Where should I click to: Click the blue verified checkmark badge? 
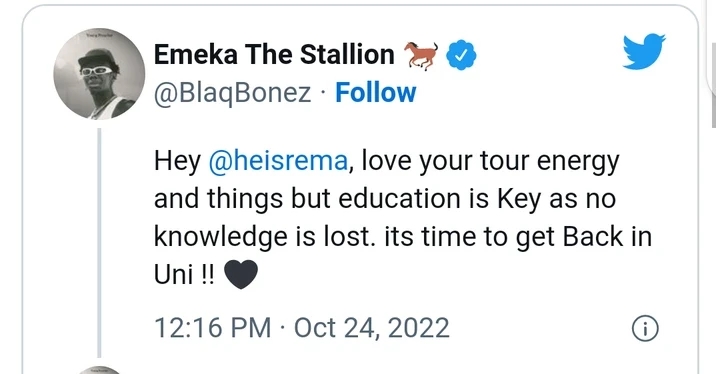461,55
